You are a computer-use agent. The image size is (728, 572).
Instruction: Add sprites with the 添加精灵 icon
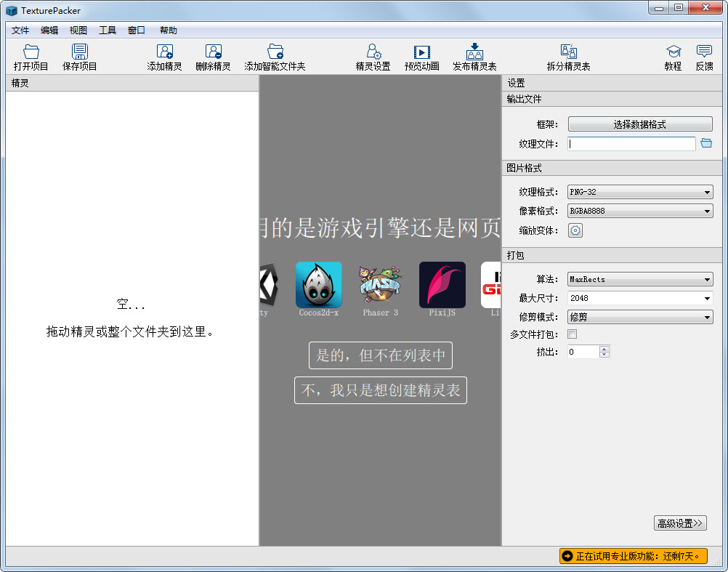pos(164,55)
